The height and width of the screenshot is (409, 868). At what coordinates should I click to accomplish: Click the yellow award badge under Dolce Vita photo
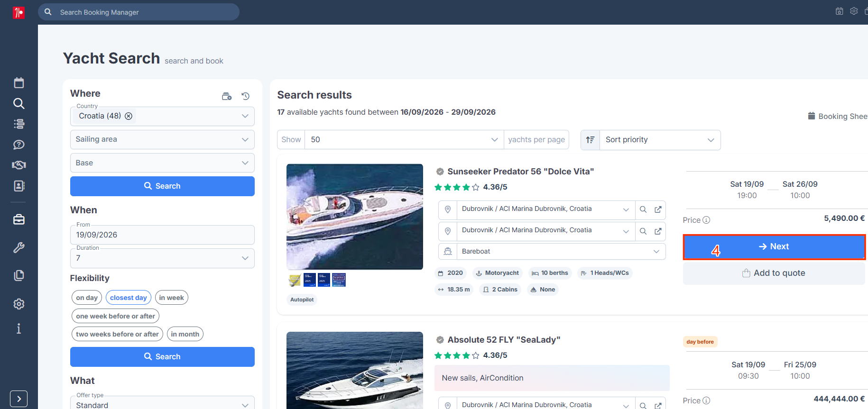(x=295, y=280)
